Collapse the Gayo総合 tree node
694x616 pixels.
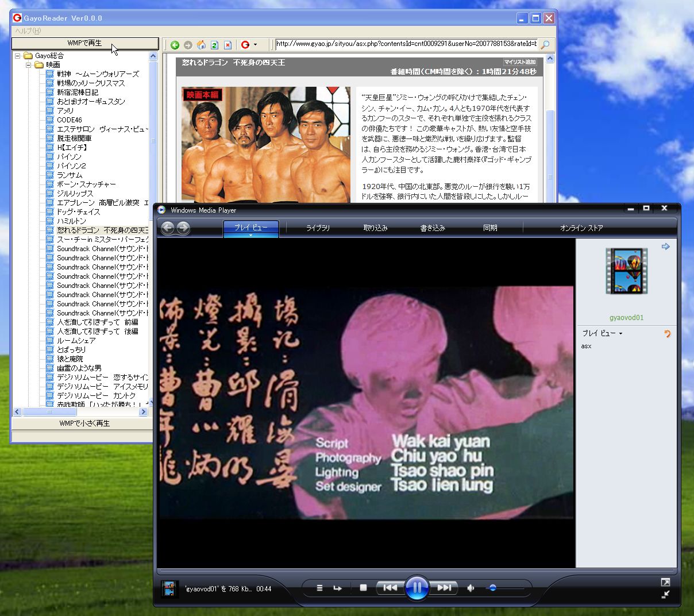[x=17, y=56]
